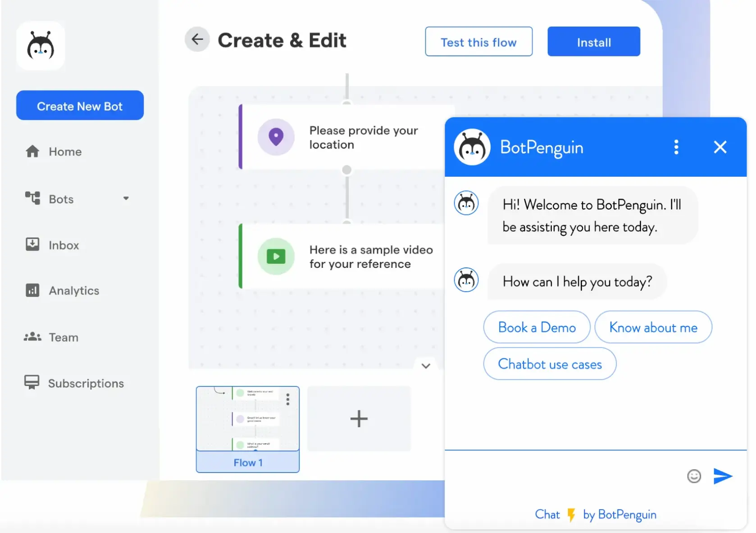Select 'How can I help you today?' bubble
Viewport: 756px width, 533px height.
coord(577,282)
